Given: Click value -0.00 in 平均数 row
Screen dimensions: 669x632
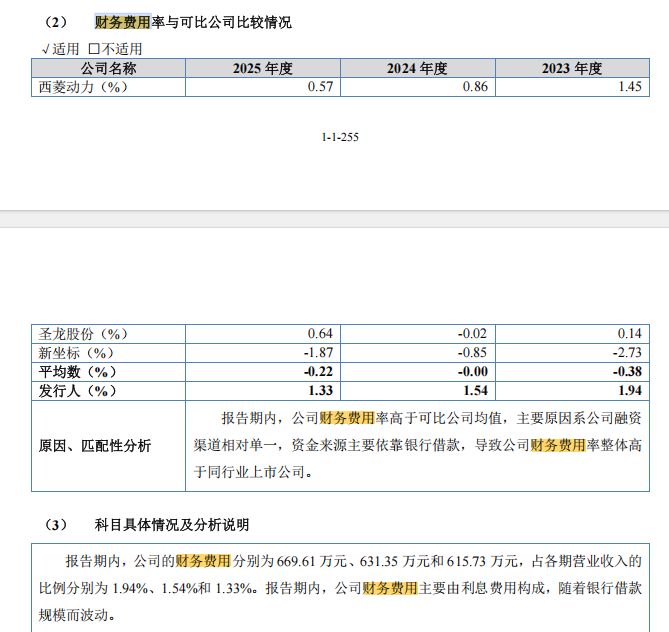Looking at the screenshot, I should pos(473,371).
